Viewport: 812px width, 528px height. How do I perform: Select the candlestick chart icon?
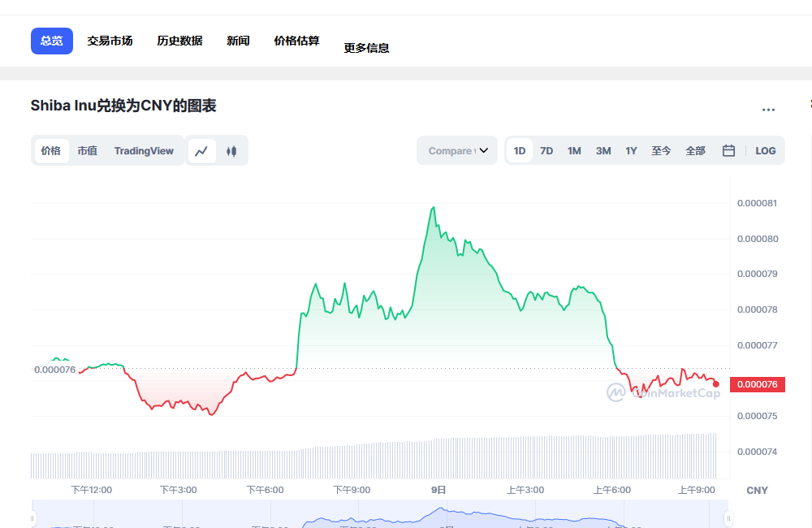coord(231,150)
